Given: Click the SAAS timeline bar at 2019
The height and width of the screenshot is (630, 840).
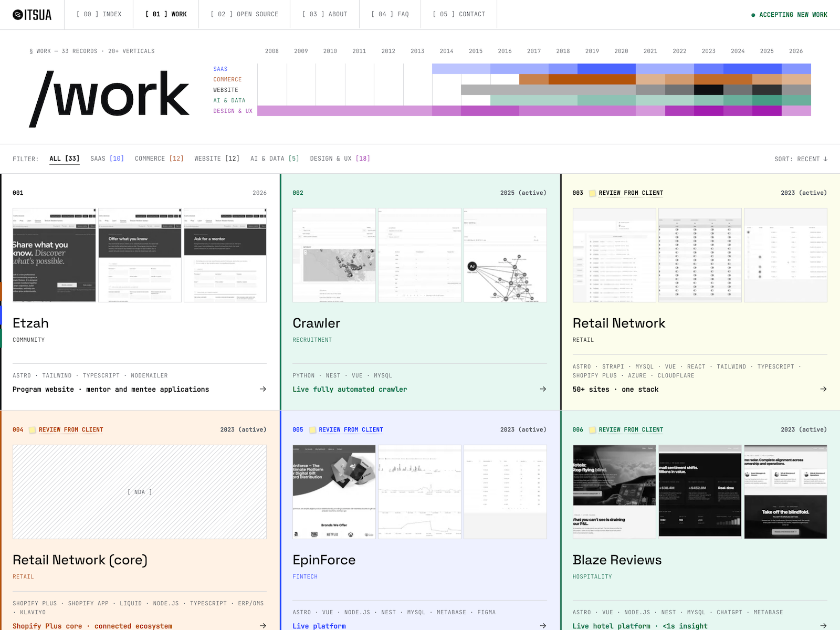Looking at the screenshot, I should tap(592, 69).
